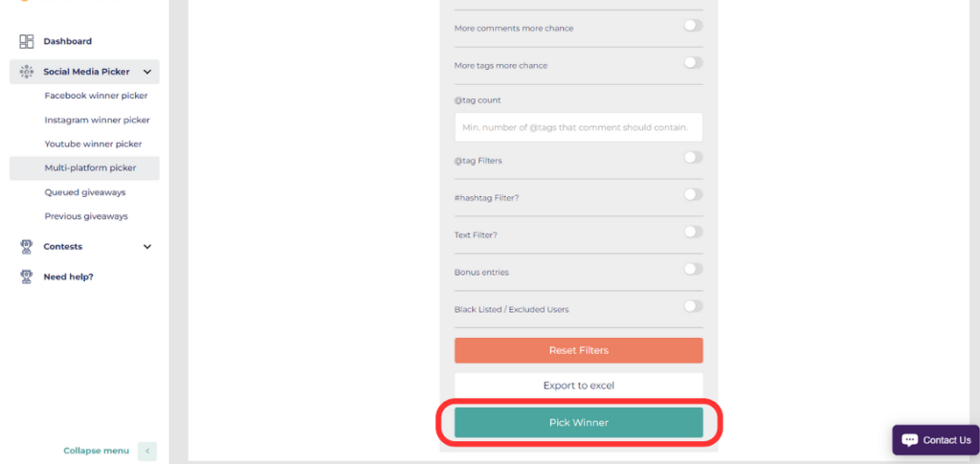
Task: Toggle Black Listed / Excluded Users
Action: click(x=693, y=306)
